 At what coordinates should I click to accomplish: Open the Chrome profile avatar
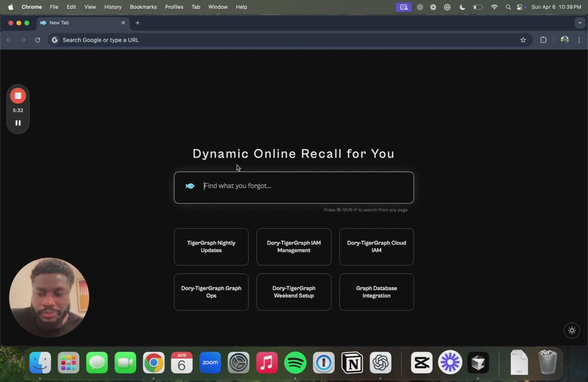point(564,40)
